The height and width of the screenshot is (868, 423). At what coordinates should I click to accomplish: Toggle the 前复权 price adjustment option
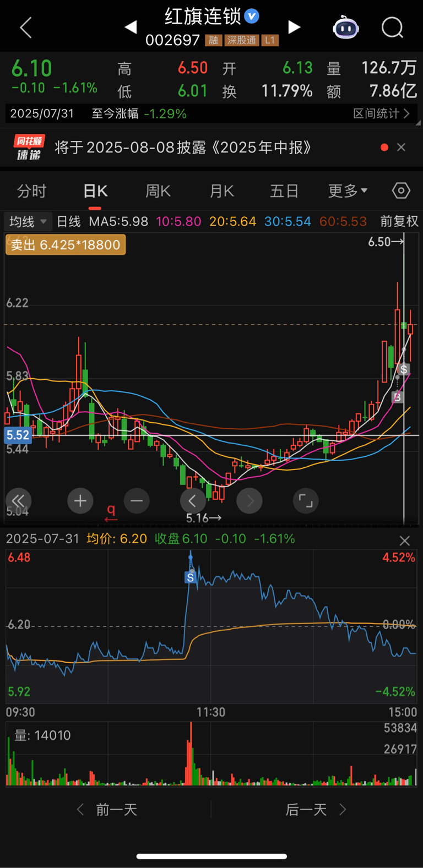point(399,221)
